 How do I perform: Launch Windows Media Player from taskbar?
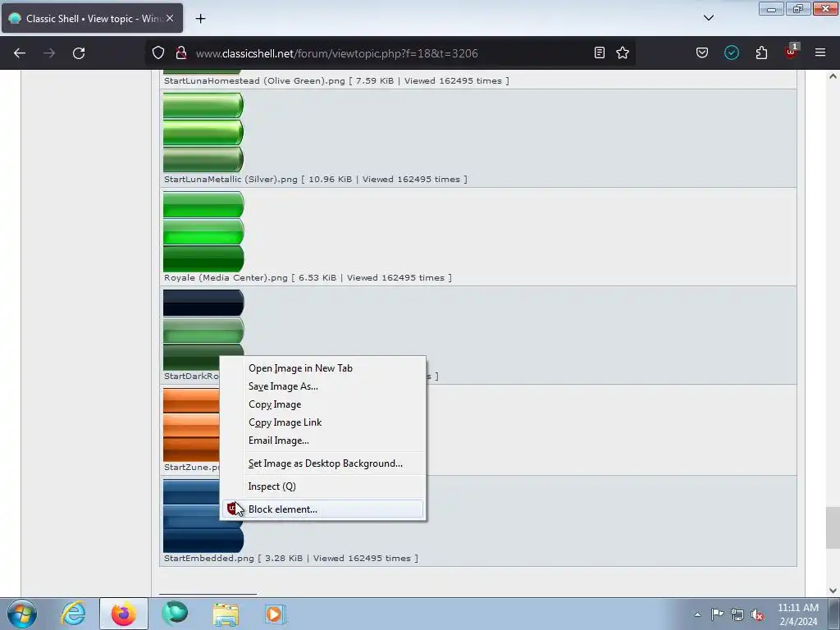276,614
